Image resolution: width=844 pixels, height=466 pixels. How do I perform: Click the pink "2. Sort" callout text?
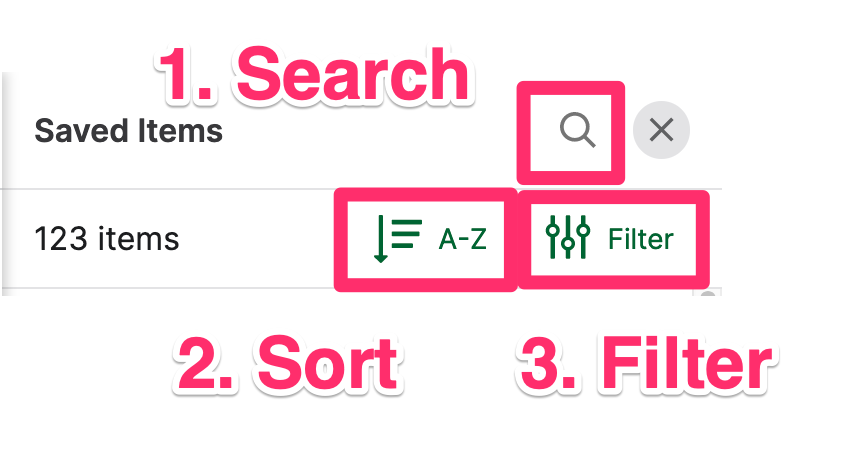click(x=287, y=363)
